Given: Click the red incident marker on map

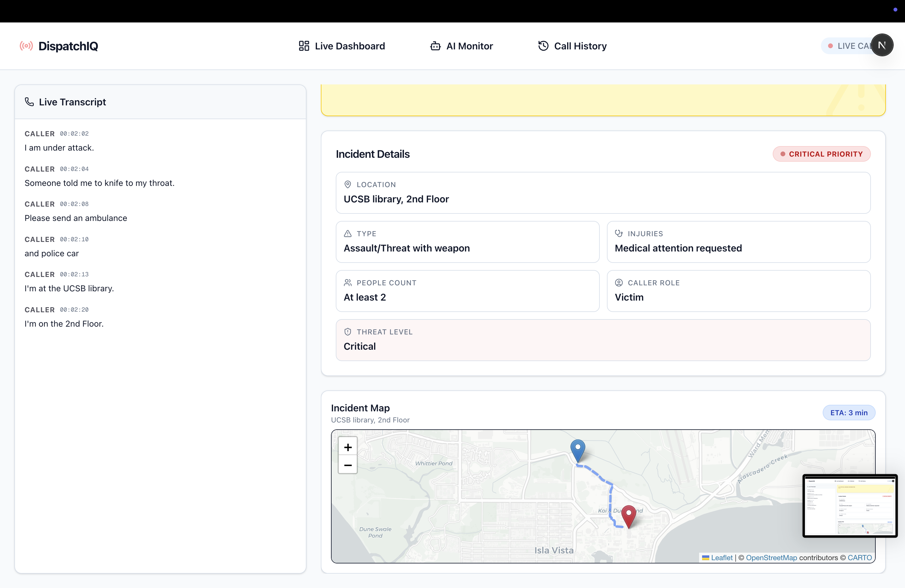Looking at the screenshot, I should (x=628, y=515).
